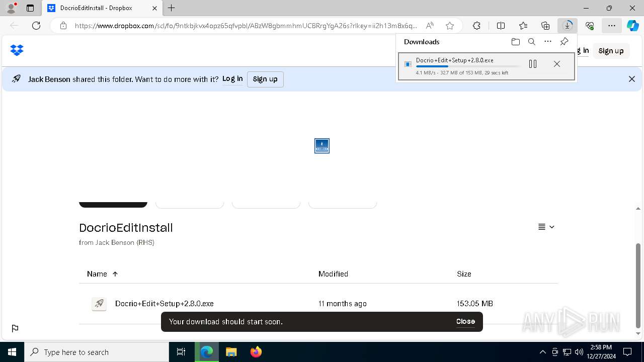Open File Explorer from taskbar
This screenshot has width=644, height=362.
pyautogui.click(x=231, y=352)
